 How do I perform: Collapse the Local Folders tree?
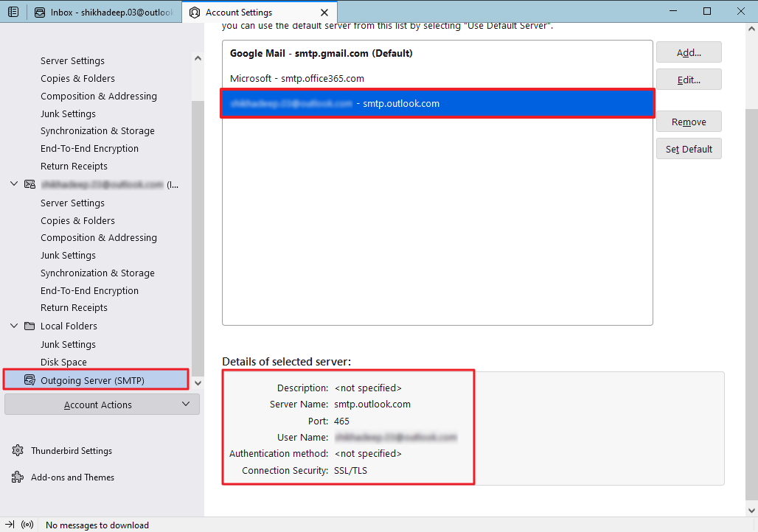[14, 326]
